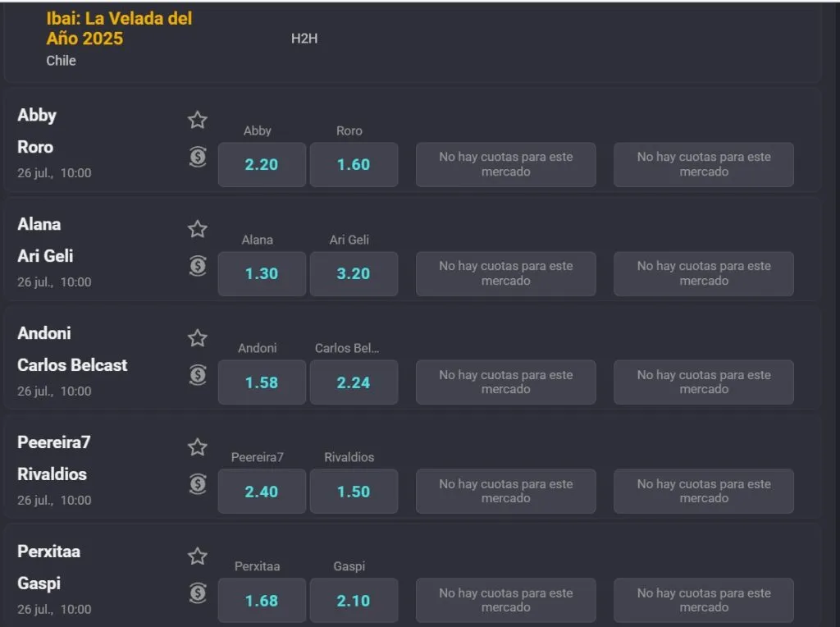
Task: Favorite the Abby vs Roro match star
Action: click(198, 120)
